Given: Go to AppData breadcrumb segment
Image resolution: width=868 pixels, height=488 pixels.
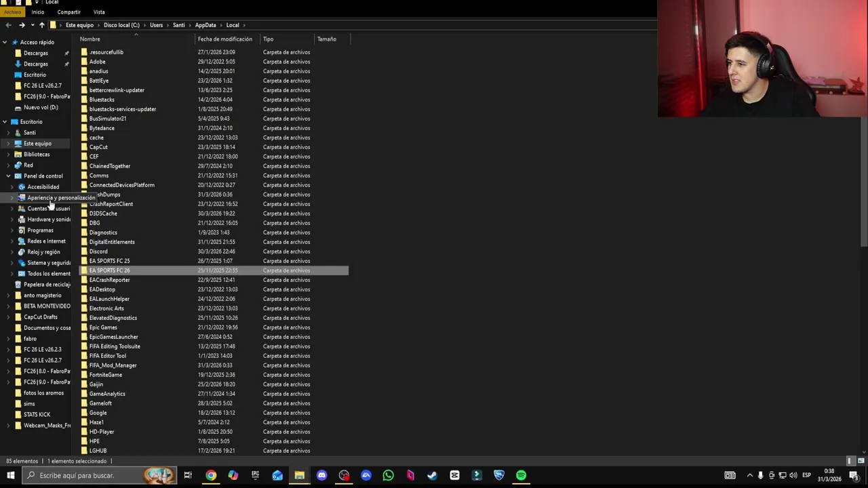Looking at the screenshot, I should point(205,25).
